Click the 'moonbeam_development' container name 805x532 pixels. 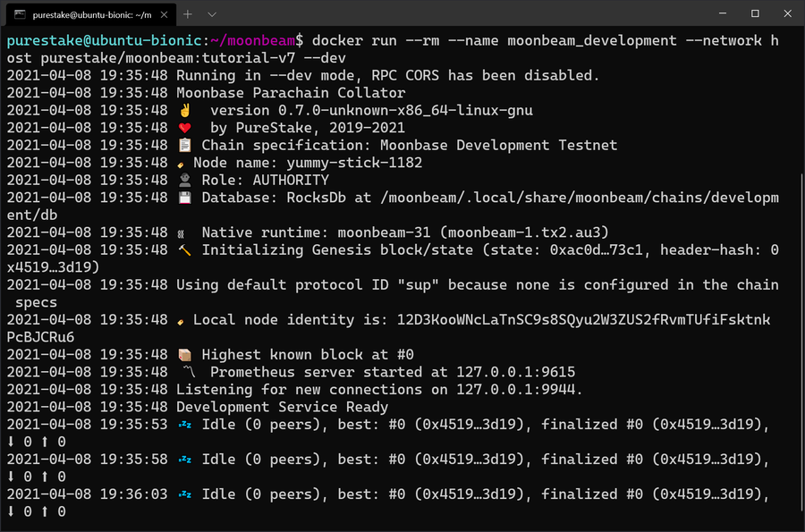click(592, 40)
